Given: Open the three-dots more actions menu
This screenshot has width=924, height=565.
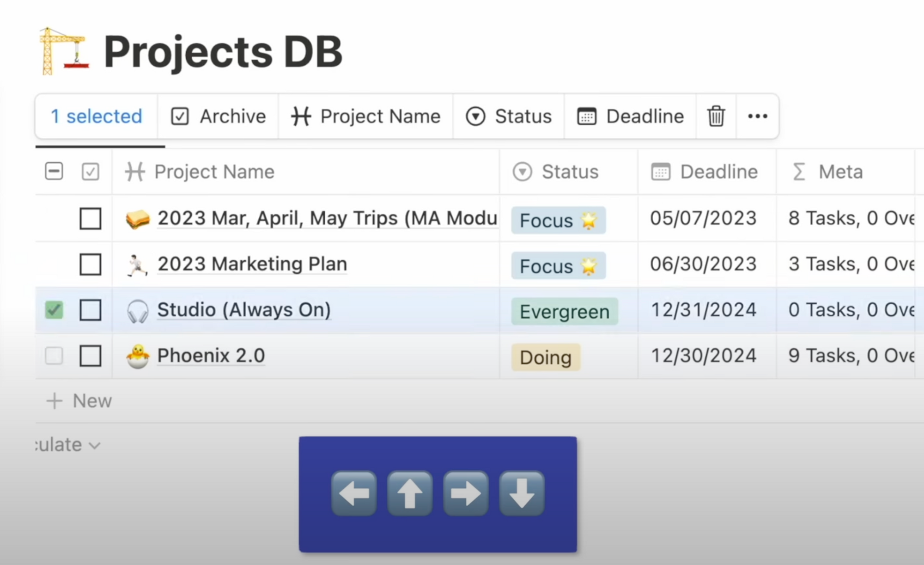Looking at the screenshot, I should 757,116.
